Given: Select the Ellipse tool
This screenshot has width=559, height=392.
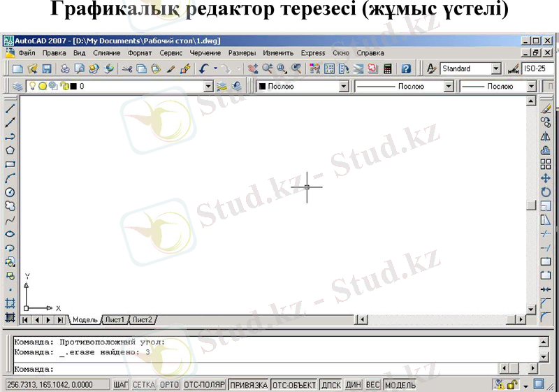Looking at the screenshot, I should click(10, 234).
